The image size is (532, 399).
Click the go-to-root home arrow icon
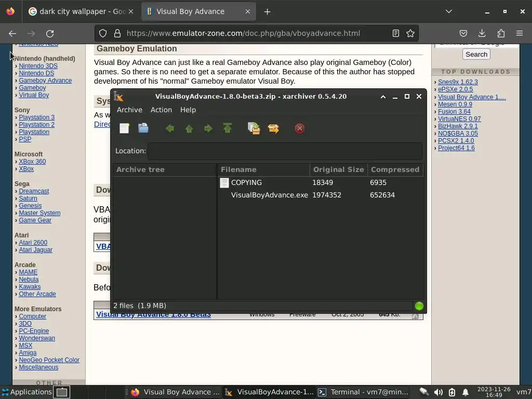pyautogui.click(x=228, y=128)
